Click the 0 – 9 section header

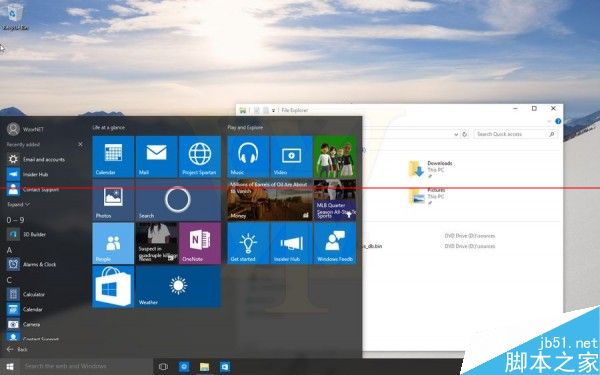15,220
